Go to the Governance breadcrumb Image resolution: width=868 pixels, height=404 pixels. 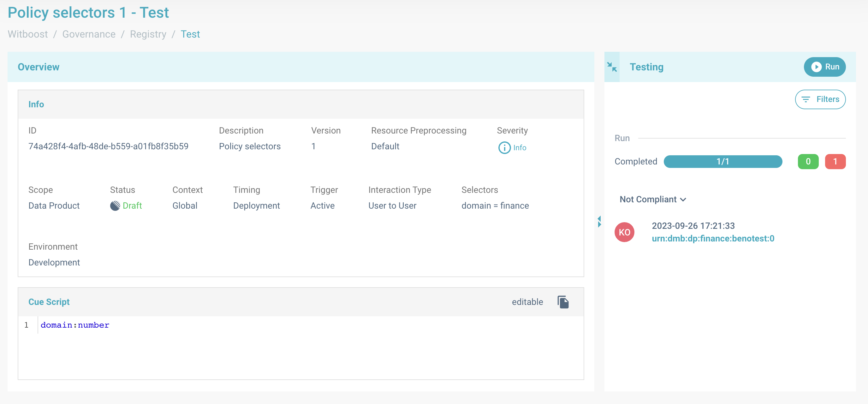tap(89, 34)
